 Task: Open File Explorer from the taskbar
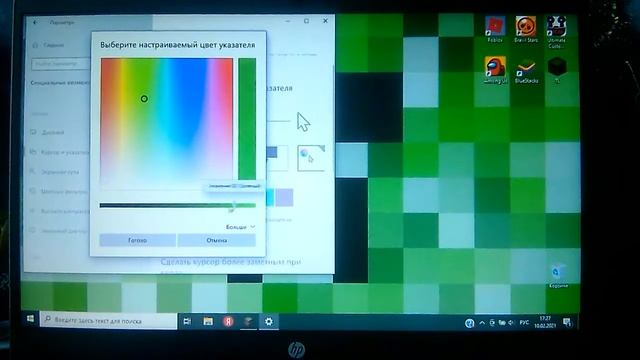click(x=208, y=322)
